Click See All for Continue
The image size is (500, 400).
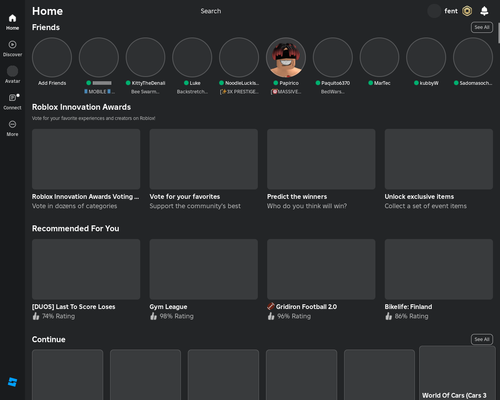tap(482, 339)
